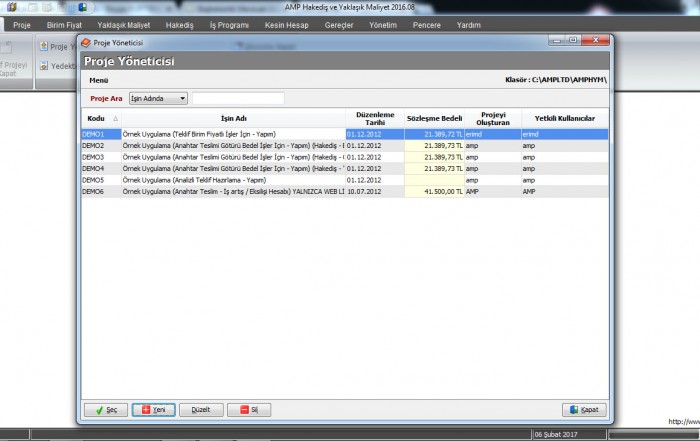Click the Seç button with green checkmark
The height and width of the screenshot is (441, 700).
[105, 410]
